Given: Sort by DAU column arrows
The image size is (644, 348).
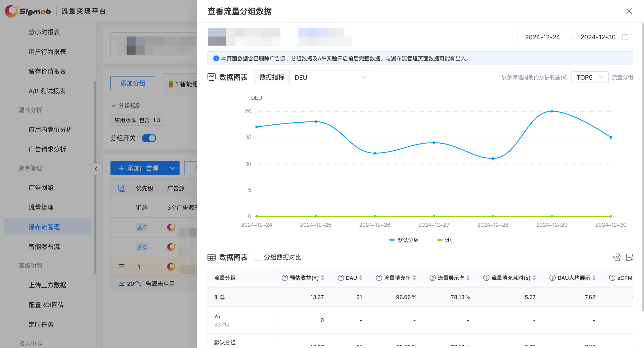Looking at the screenshot, I should tap(360, 278).
